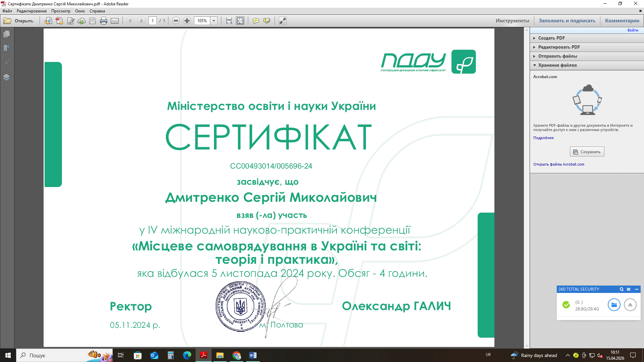Add a sticky note comment
644x362 pixels.
(x=256, y=21)
